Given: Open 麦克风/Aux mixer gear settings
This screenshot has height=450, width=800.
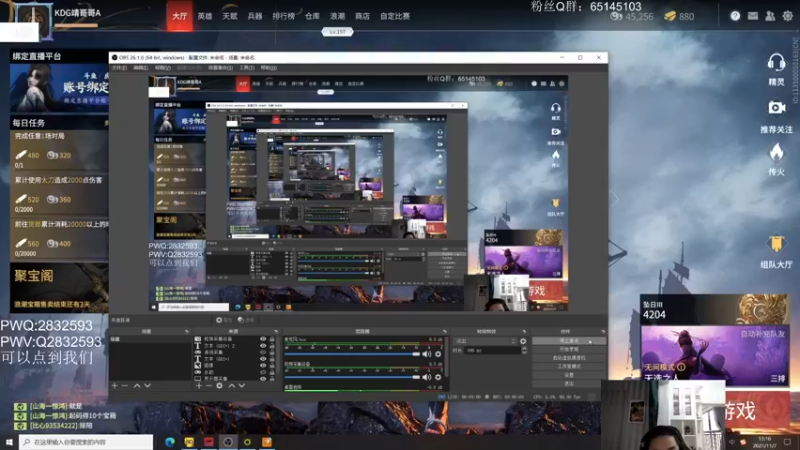Looking at the screenshot, I should tap(438, 354).
